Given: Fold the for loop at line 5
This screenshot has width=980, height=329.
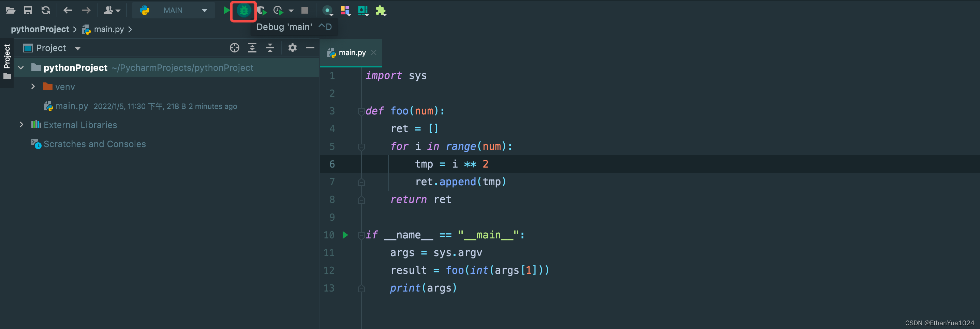Looking at the screenshot, I should (x=361, y=147).
